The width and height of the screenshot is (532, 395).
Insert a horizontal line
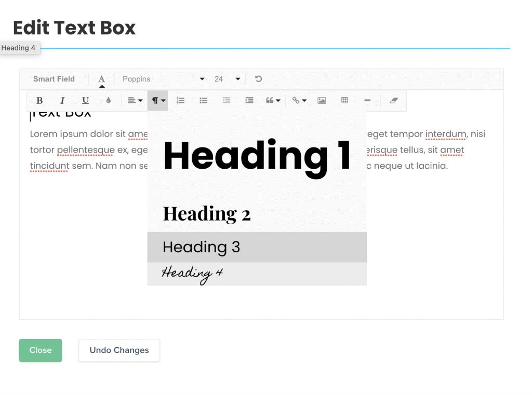point(367,101)
